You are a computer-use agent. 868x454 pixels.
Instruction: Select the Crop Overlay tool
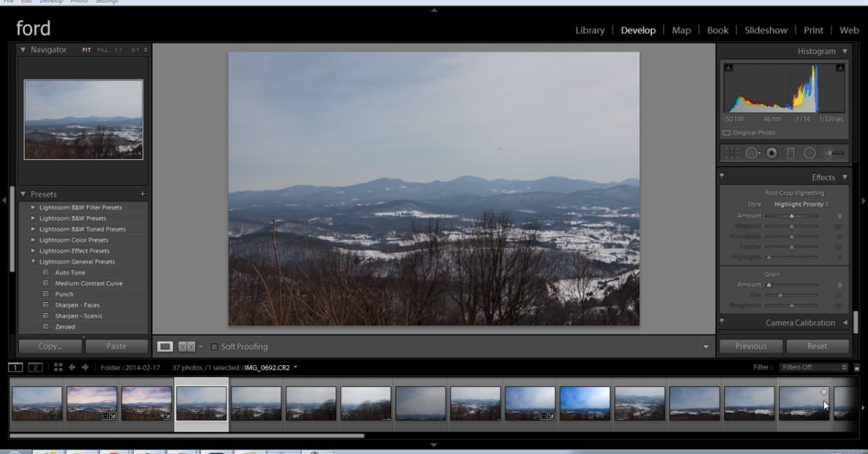tap(732, 153)
